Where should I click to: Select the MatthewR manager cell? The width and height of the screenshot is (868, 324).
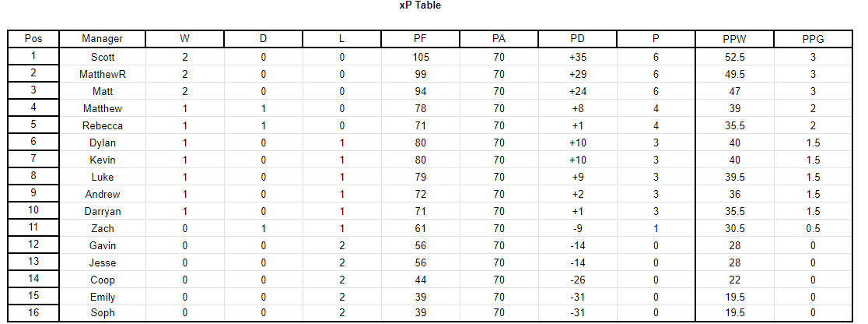click(103, 74)
